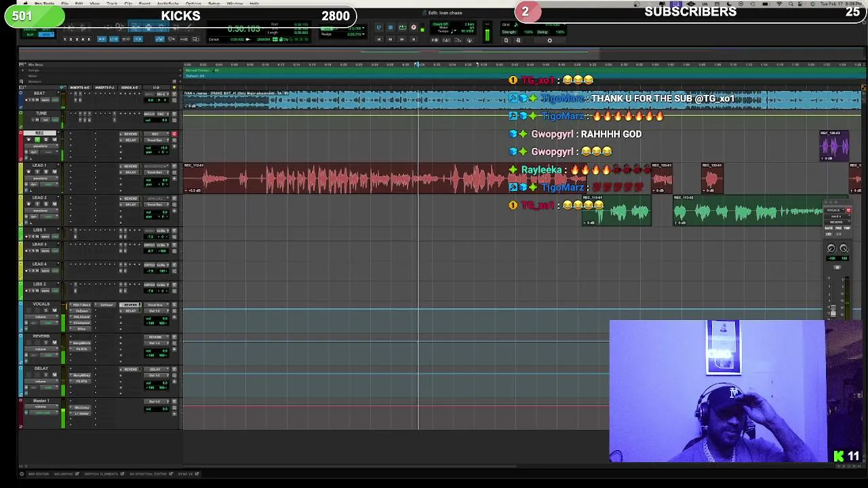Select the Scrubber tool
This screenshot has height=488, width=868.
176,26
